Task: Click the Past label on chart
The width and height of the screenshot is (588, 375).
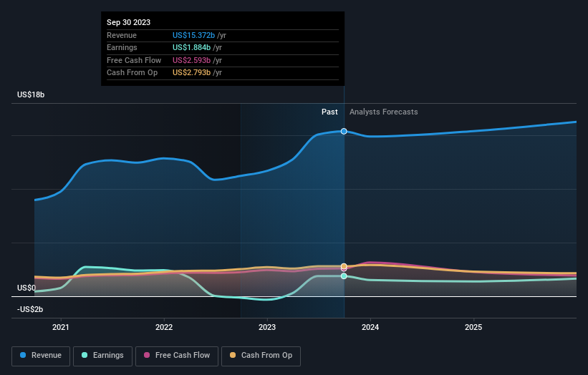Action: [x=329, y=112]
